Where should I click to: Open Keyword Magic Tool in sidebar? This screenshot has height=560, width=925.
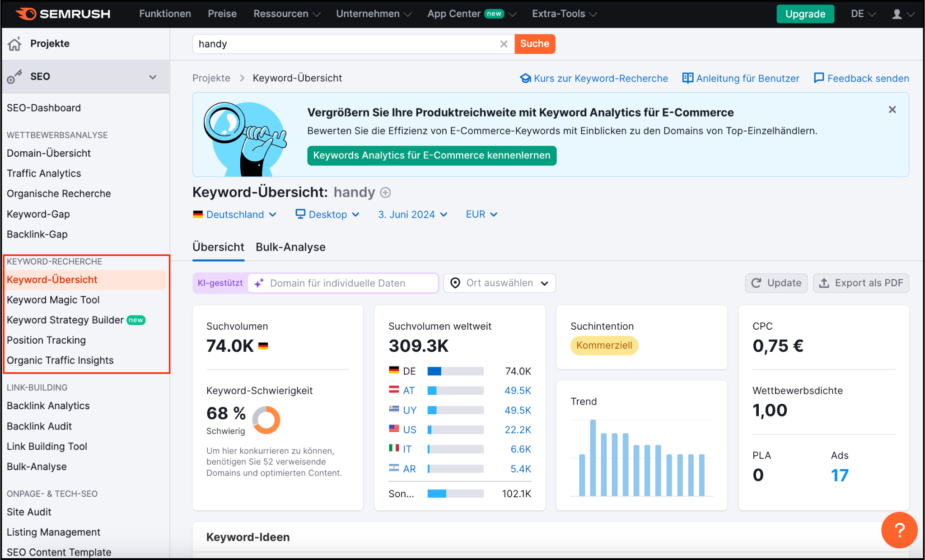(53, 300)
